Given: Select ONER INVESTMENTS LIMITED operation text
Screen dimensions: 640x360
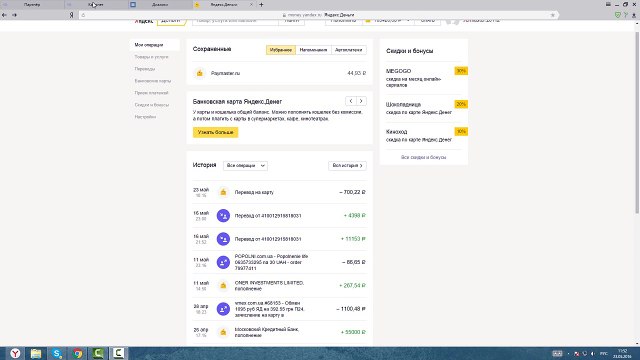Looking at the screenshot, I should coord(269,285).
